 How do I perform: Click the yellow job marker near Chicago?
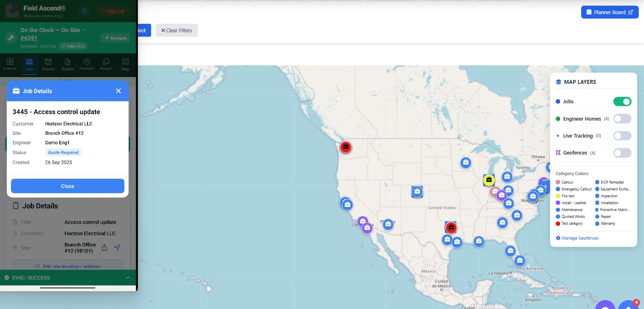tap(489, 180)
